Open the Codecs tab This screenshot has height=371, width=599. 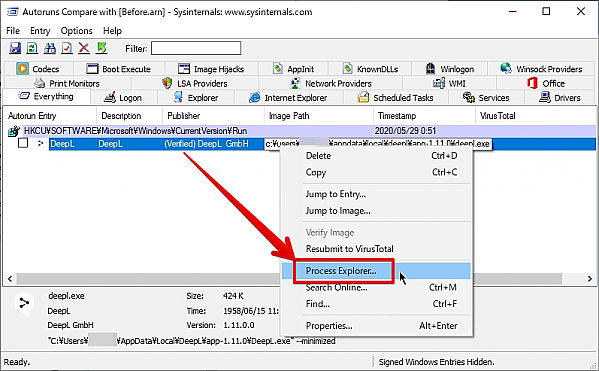pyautogui.click(x=38, y=69)
